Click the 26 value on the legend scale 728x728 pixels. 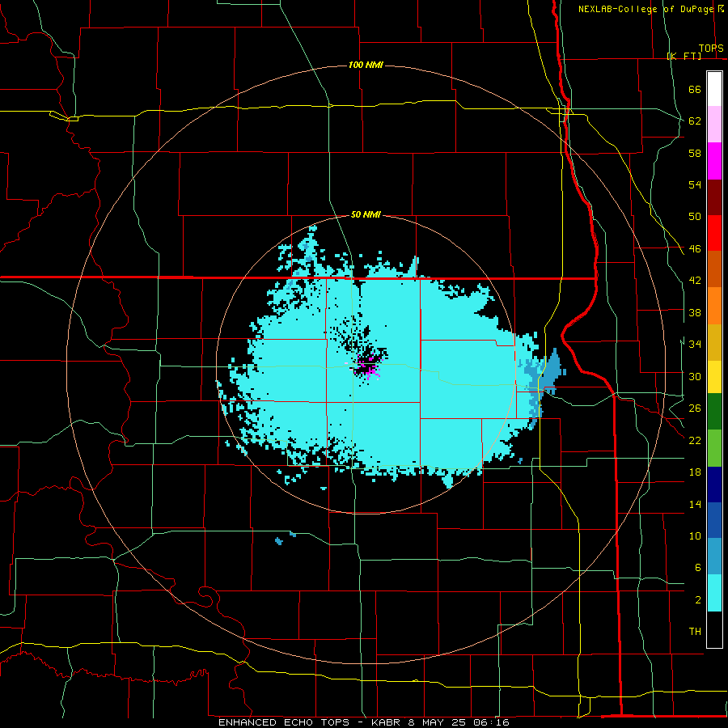coord(695,408)
